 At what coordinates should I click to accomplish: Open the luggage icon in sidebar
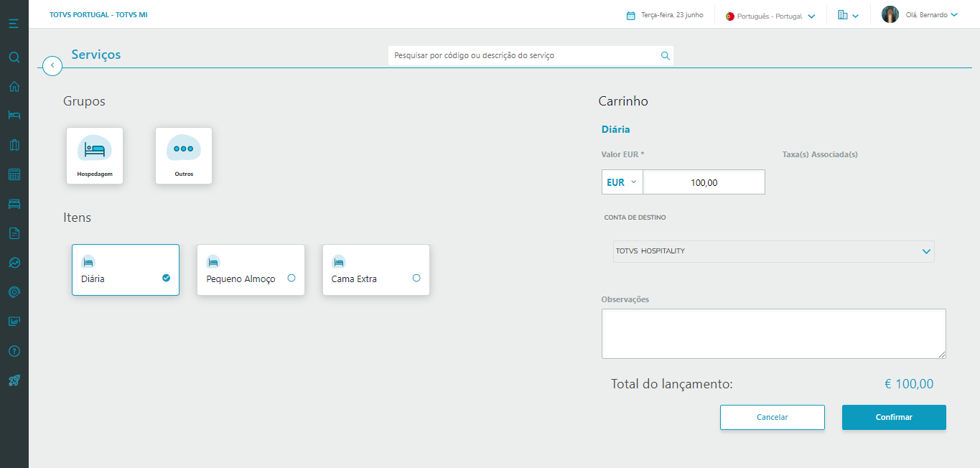(x=14, y=145)
